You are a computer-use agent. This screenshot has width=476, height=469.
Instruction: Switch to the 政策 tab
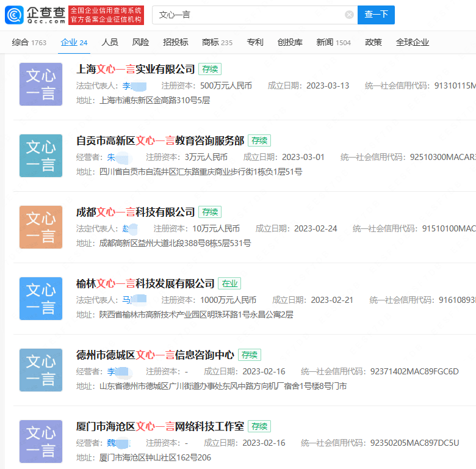click(373, 42)
